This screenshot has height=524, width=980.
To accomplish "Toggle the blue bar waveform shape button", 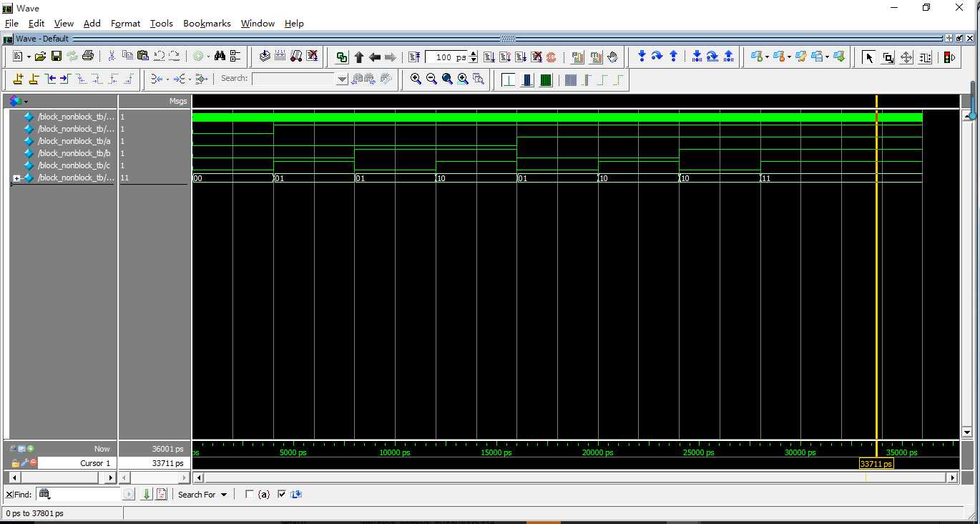I will pyautogui.click(x=527, y=79).
